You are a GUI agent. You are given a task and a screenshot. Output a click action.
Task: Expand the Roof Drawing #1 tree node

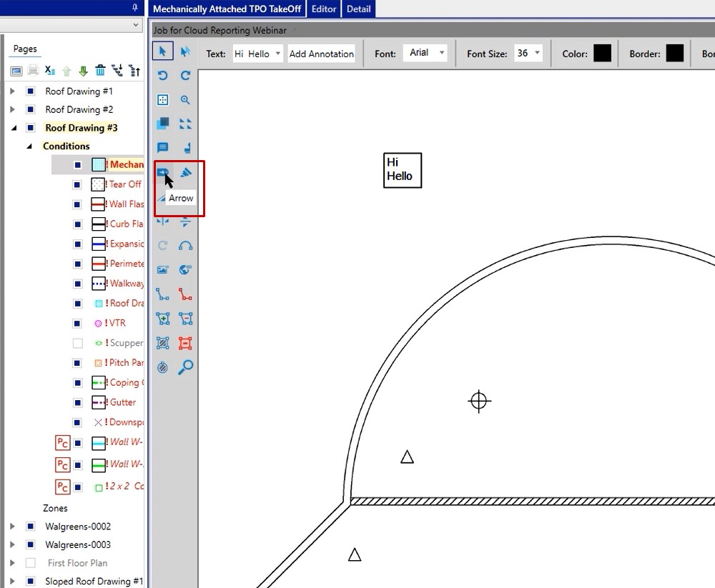[x=12, y=91]
